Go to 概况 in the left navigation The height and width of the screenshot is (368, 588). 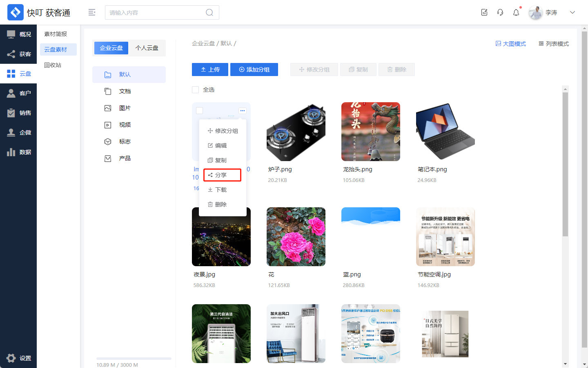18,34
